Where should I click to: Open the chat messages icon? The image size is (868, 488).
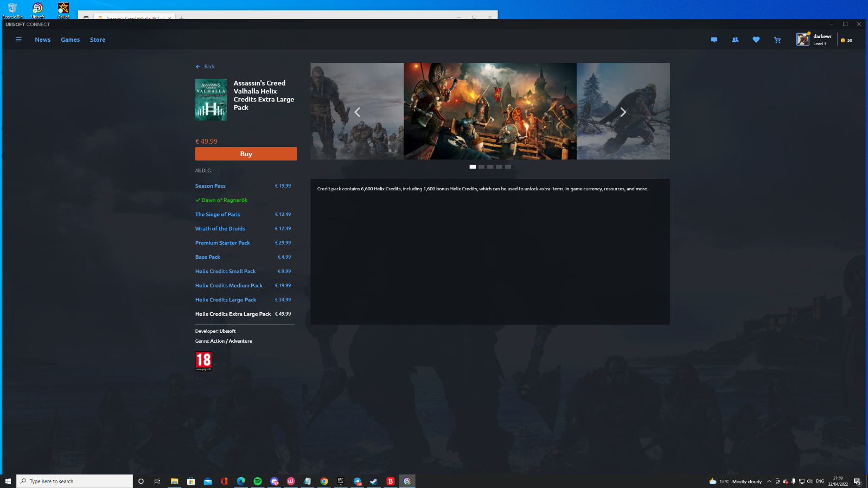pos(714,40)
